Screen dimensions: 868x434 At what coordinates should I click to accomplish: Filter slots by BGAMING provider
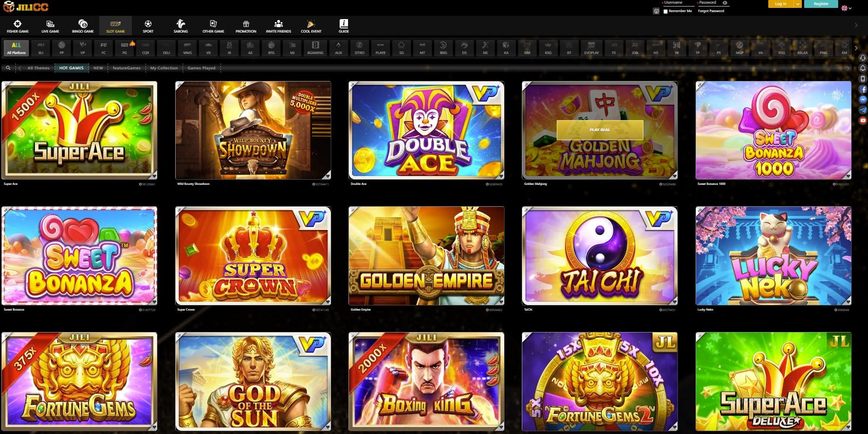[x=315, y=47]
